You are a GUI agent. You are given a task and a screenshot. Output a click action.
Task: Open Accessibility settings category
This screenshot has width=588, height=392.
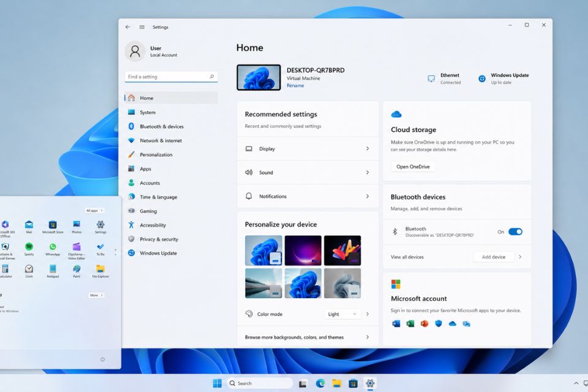tap(171, 225)
